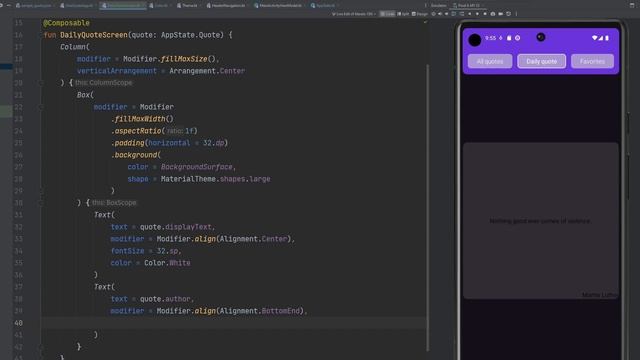The height and width of the screenshot is (360, 640).
Task: Select the Emulator tool window title
Action: [438, 6]
